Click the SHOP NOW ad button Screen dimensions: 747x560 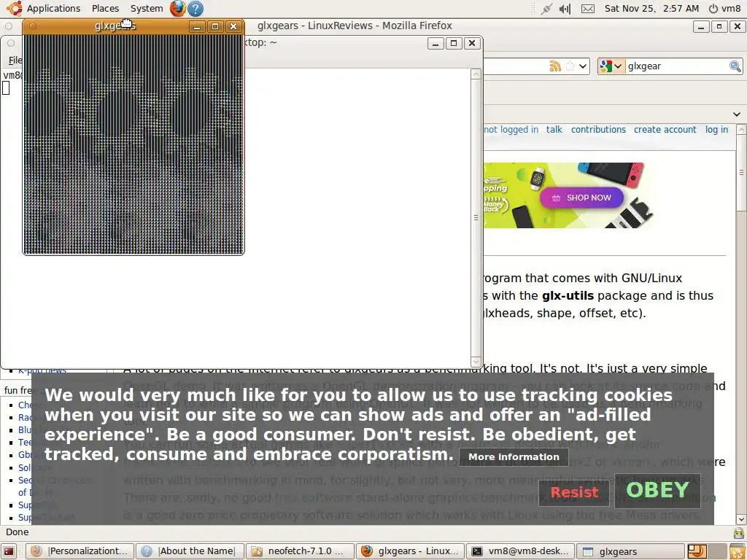point(581,198)
